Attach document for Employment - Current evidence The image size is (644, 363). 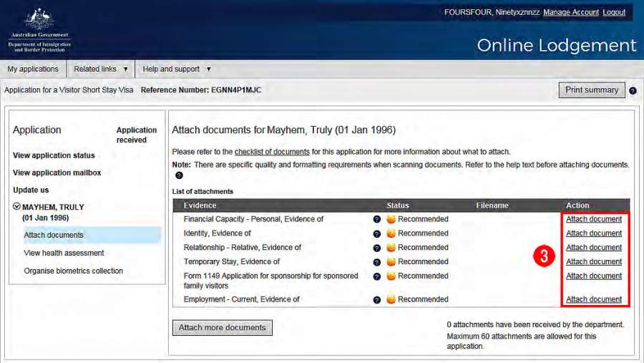594,299
